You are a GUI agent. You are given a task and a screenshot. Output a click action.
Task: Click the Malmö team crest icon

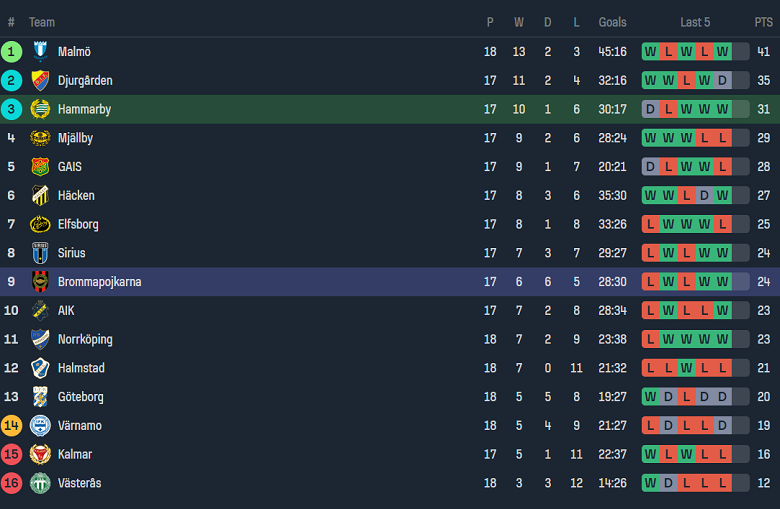click(40, 52)
